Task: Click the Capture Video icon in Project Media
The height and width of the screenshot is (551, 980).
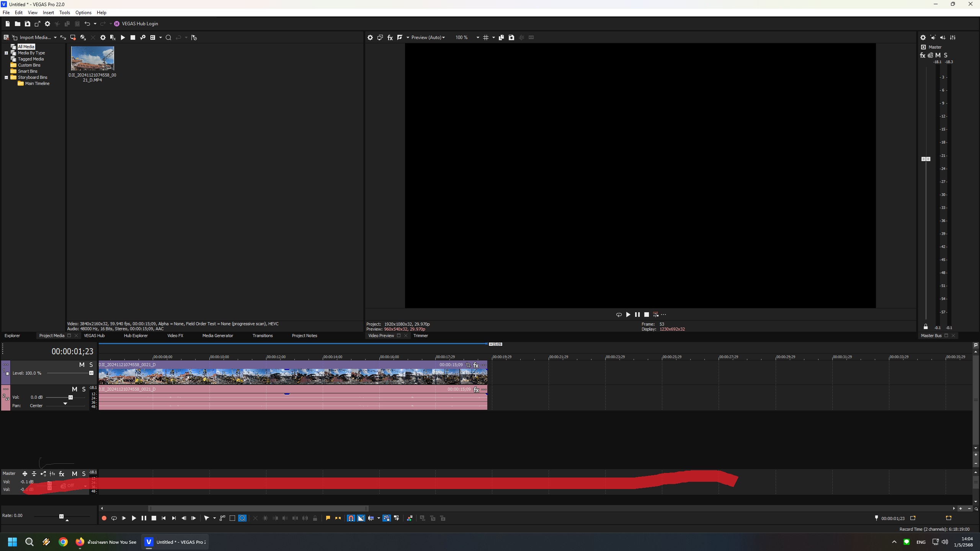Action: coord(73,37)
